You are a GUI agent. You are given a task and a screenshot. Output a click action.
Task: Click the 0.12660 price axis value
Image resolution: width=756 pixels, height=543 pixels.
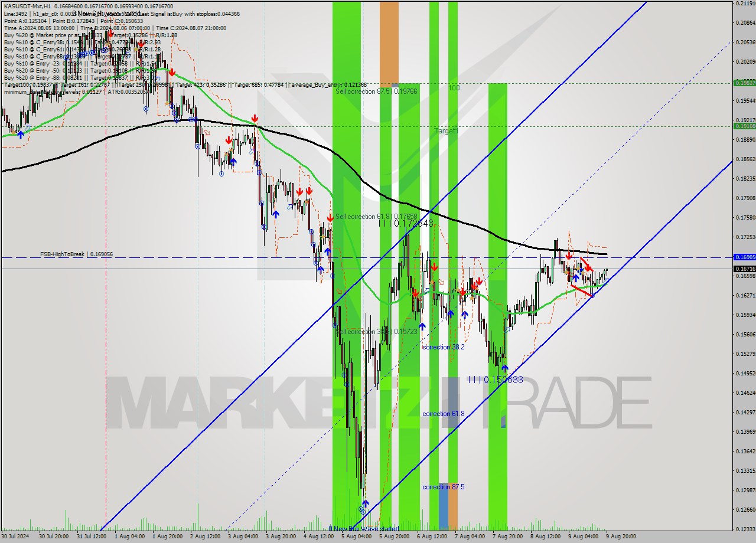click(x=745, y=509)
